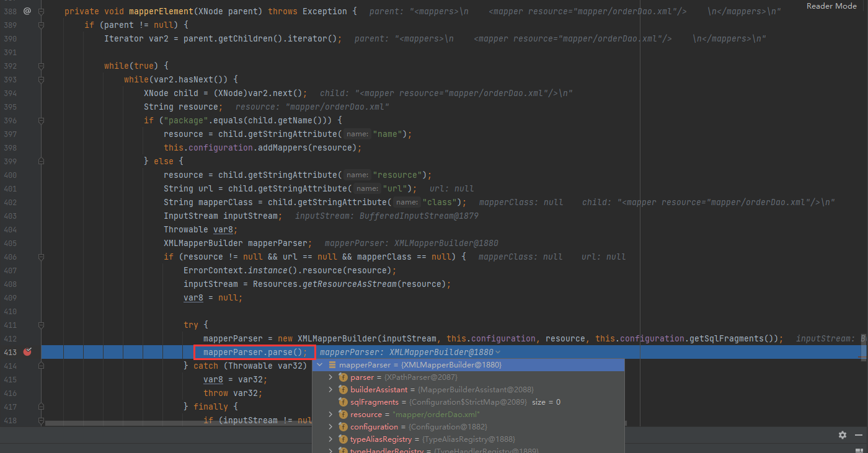Collapse the mapperElement method fold at line 388
The height and width of the screenshot is (453, 868).
tap(42, 11)
